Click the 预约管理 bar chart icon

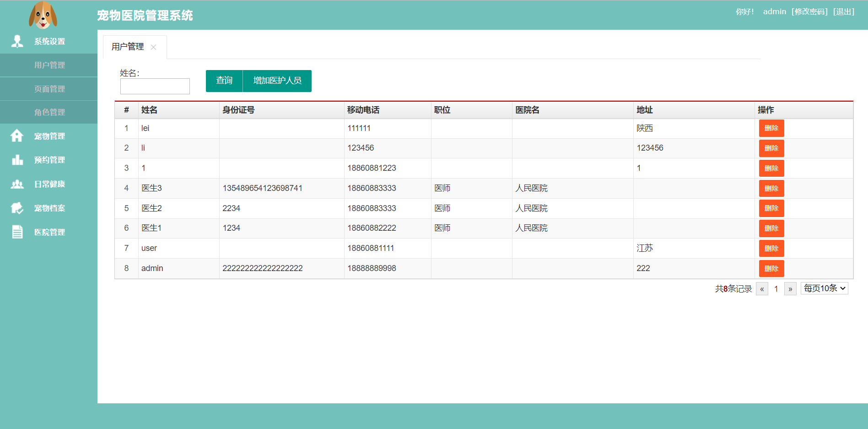click(17, 160)
